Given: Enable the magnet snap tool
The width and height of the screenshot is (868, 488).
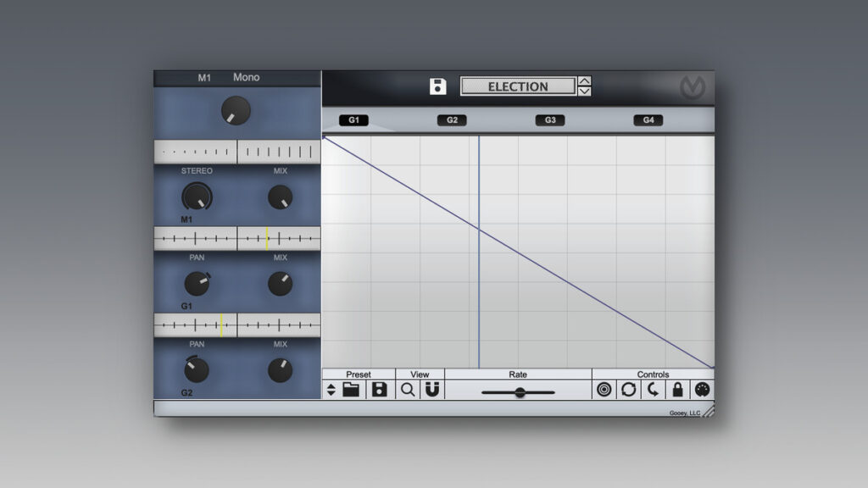Looking at the screenshot, I should tap(433, 390).
